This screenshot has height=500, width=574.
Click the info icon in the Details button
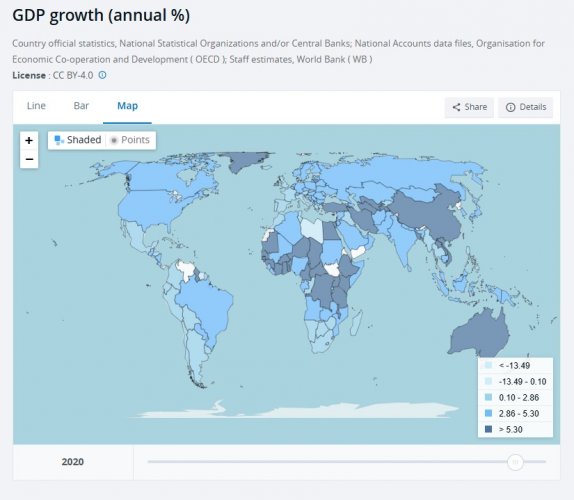[510, 107]
